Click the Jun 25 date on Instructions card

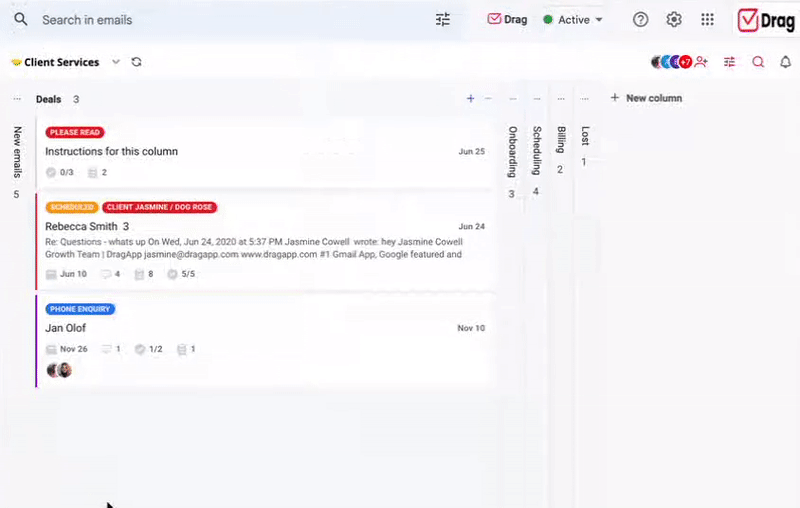471,151
